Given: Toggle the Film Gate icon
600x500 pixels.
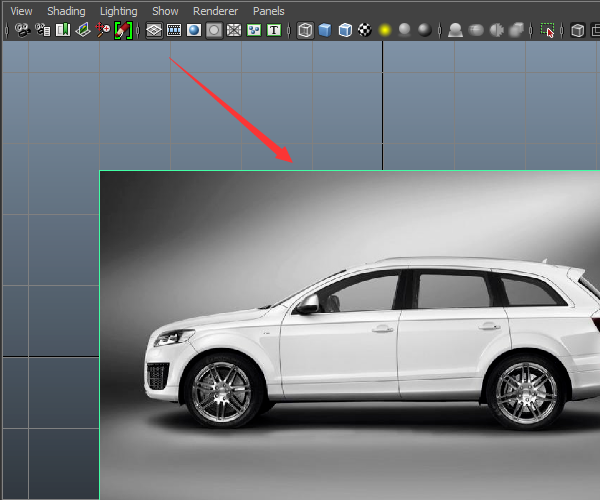Looking at the screenshot, I should [x=174, y=31].
